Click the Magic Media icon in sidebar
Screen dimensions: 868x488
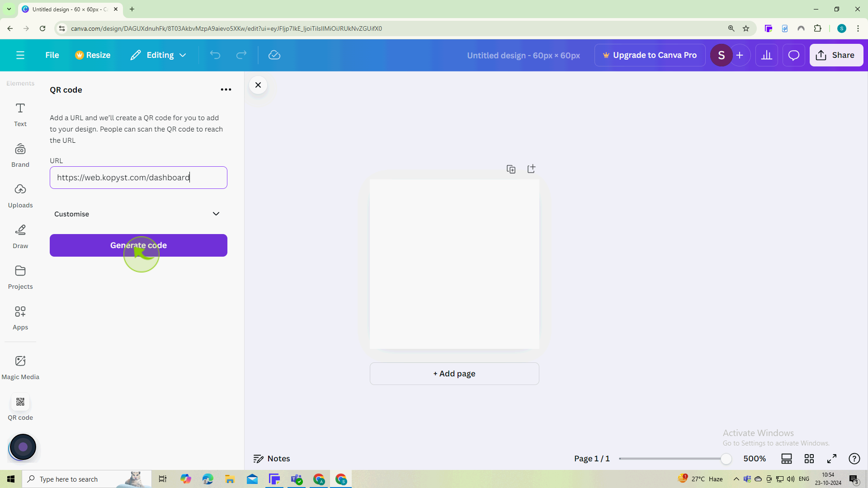click(x=20, y=361)
